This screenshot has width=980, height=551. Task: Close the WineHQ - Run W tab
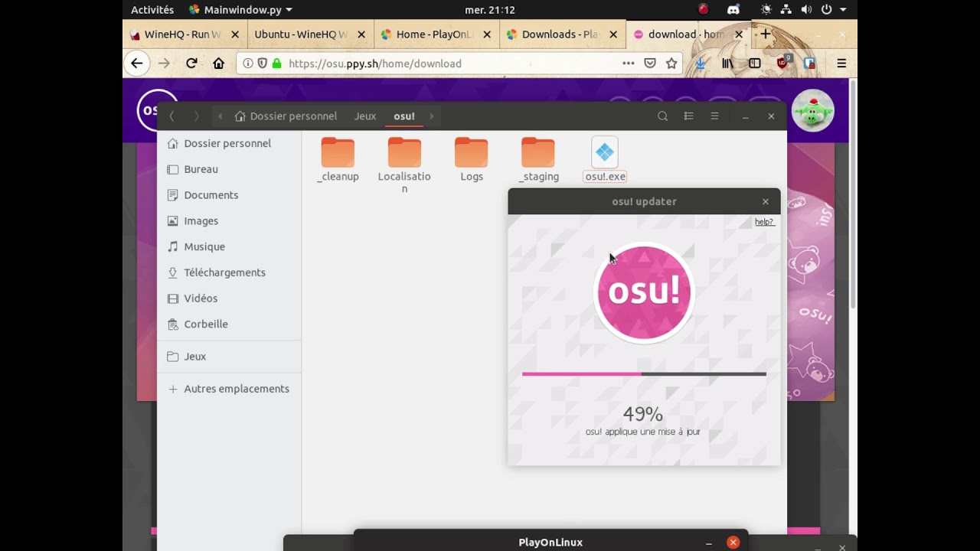[x=235, y=34]
